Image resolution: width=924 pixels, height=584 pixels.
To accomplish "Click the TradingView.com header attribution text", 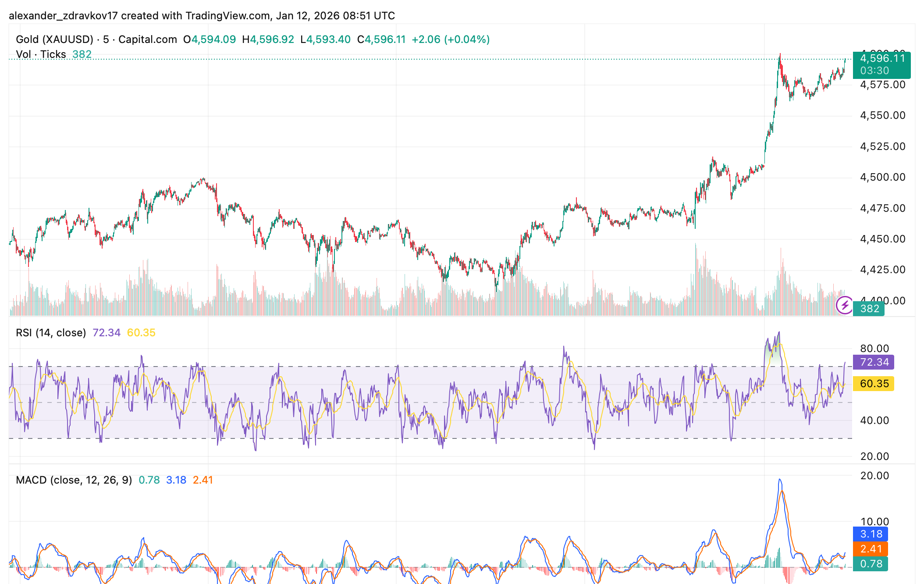I will (227, 16).
